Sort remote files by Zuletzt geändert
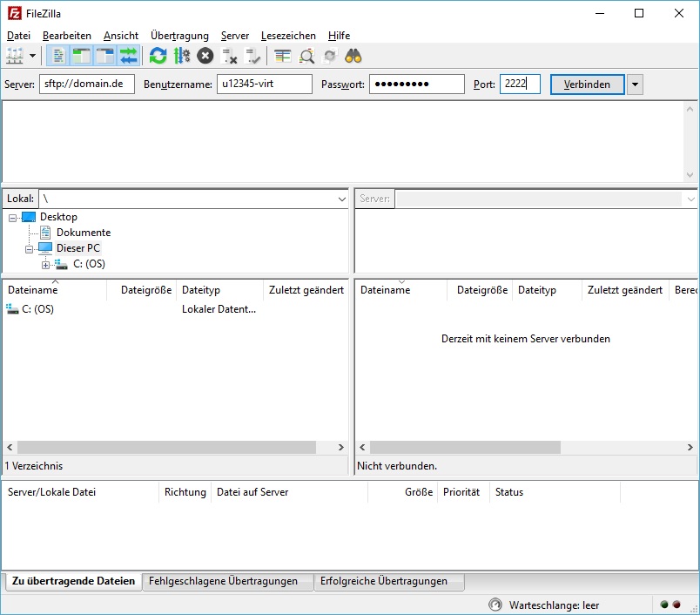This screenshot has height=615, width=700. coord(625,290)
